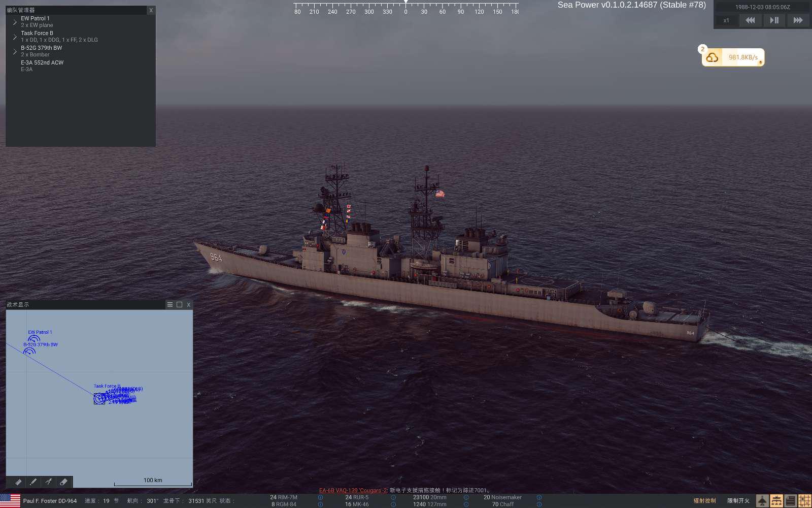812x508 pixels.
Task: Select the pencil drawing tool on tactical map
Action: click(33, 482)
